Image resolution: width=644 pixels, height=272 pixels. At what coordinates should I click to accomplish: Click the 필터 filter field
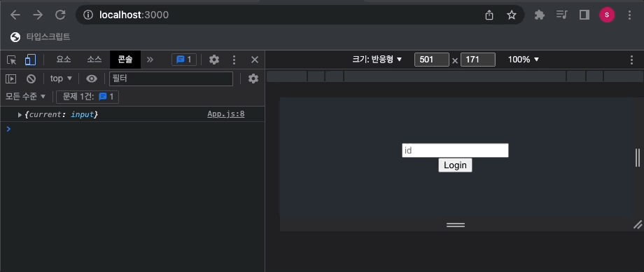coord(171,79)
